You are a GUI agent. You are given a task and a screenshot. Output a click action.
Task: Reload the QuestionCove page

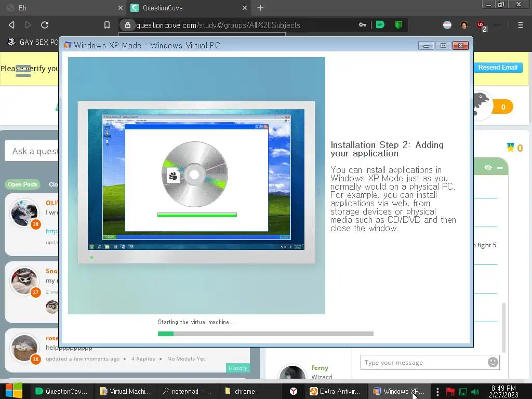[45, 25]
